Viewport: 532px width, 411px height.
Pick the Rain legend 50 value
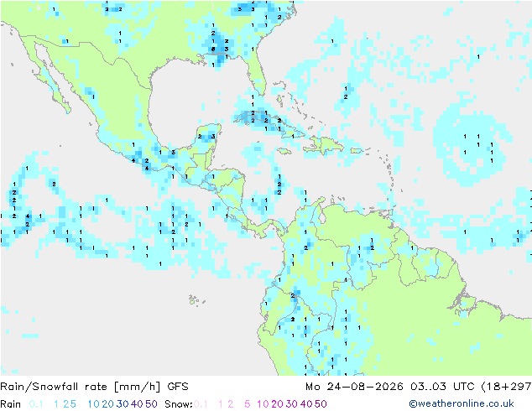coord(151,404)
